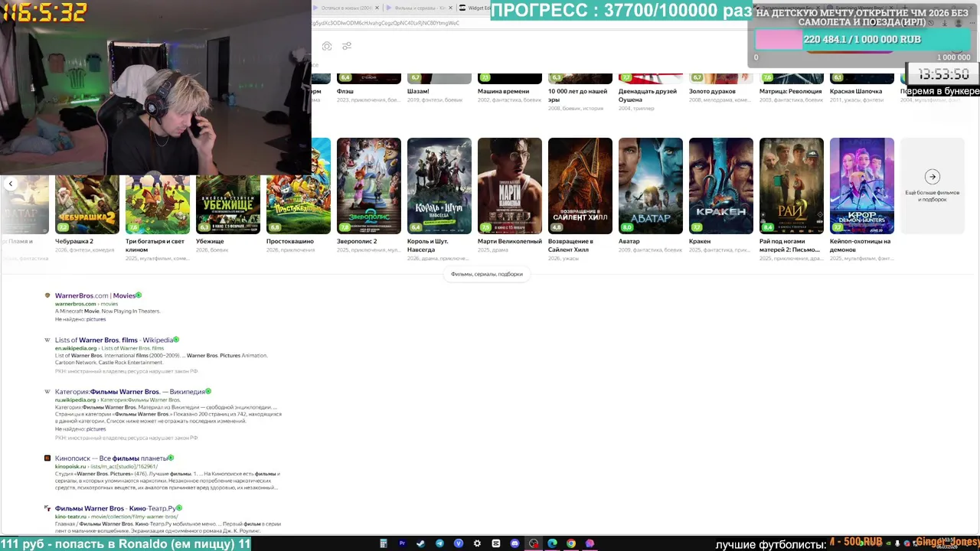Click 'Красная Шапочка' movie title
The image size is (980, 551).
(x=856, y=91)
